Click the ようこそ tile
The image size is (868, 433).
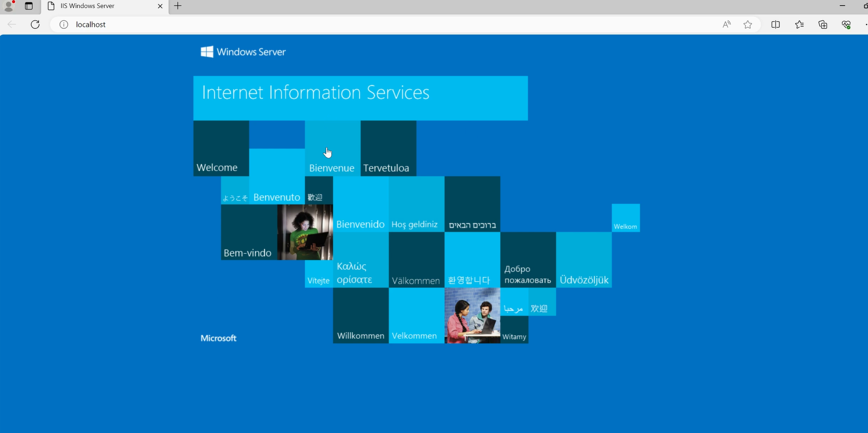coord(235,190)
